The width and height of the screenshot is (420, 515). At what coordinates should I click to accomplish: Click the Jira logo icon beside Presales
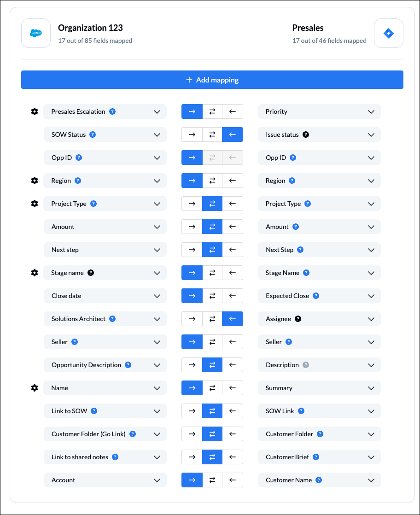[389, 33]
